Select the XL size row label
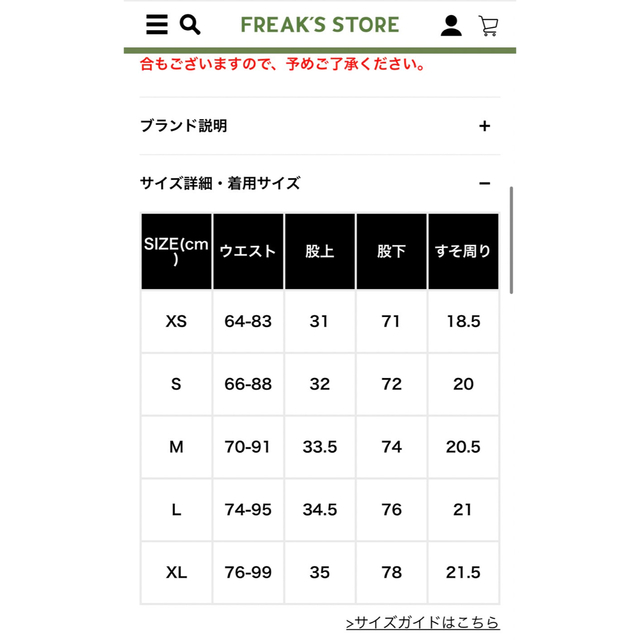This screenshot has height=640, width=640. click(176, 573)
